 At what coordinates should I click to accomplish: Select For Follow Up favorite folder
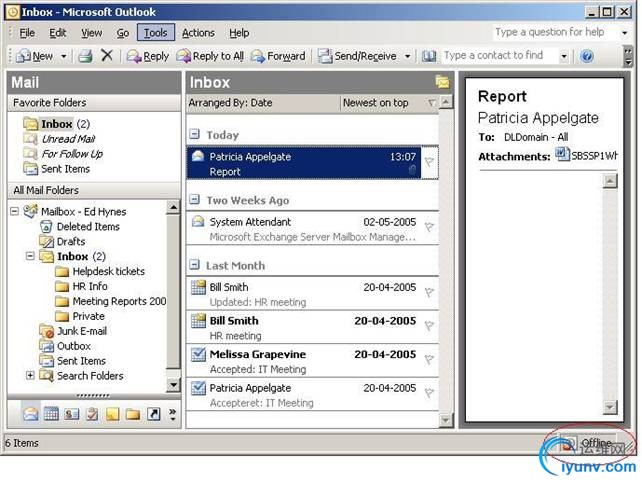[72, 154]
